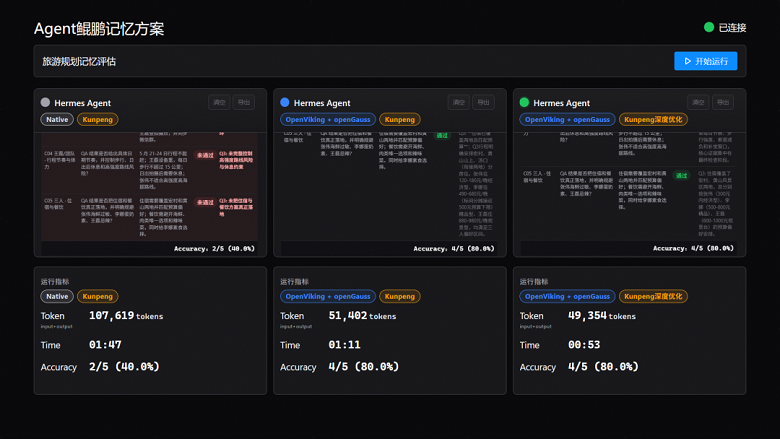Click the green 通过 badge in the blue-dot agent panel
The image size is (780, 439).
click(x=442, y=135)
